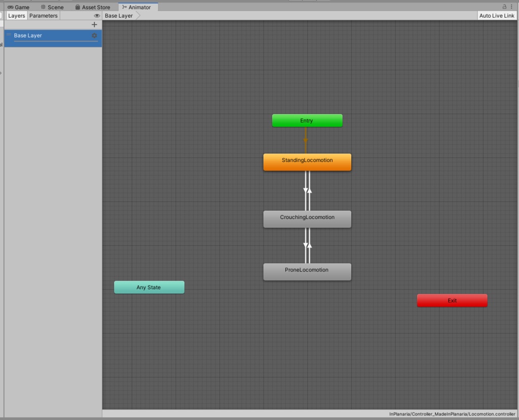
Task: Select the Any State node
Action: click(x=149, y=287)
